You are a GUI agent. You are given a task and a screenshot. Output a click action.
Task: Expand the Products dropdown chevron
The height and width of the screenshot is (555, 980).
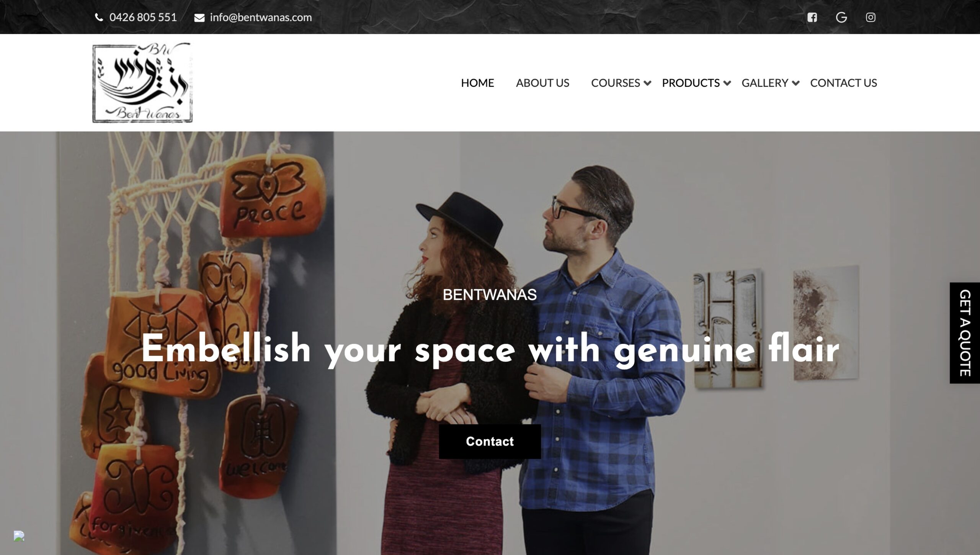(x=727, y=83)
